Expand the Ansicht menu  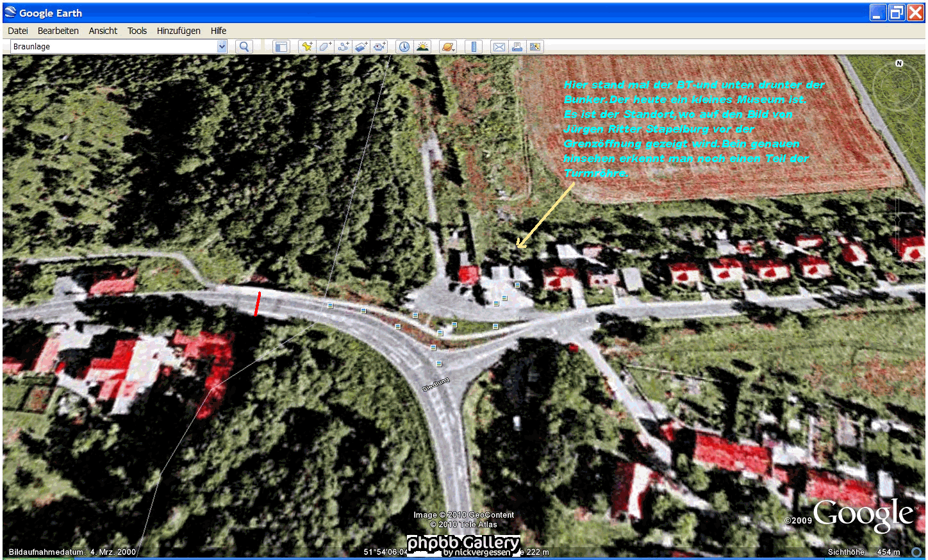103,31
